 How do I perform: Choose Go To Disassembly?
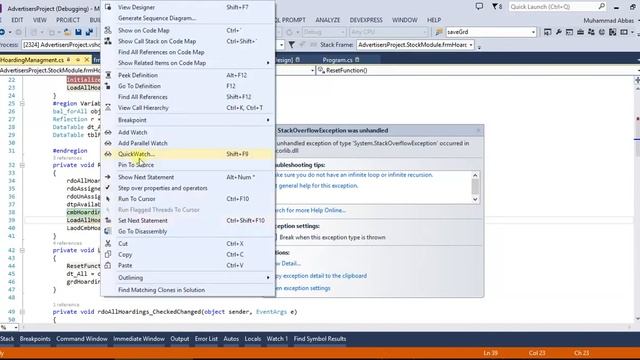187,231
